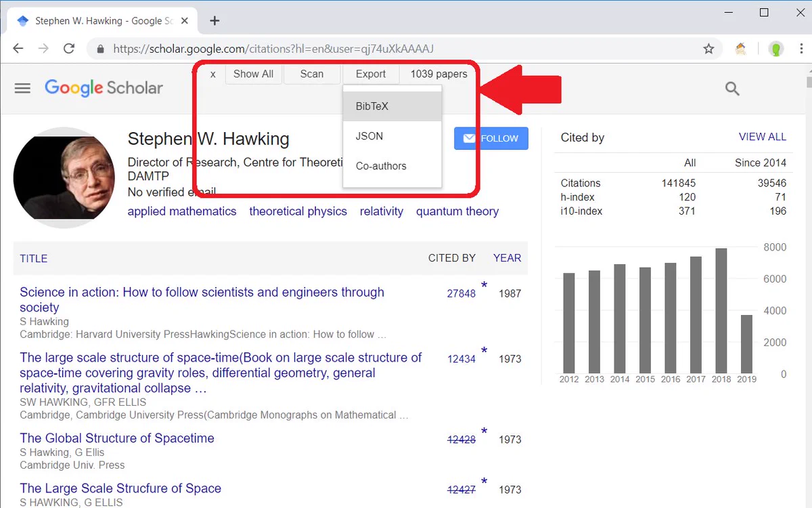Toggle the Export dropdown

tap(371, 75)
